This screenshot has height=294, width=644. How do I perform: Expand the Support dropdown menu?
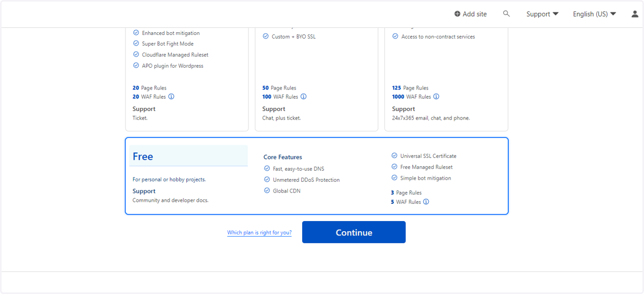[542, 14]
